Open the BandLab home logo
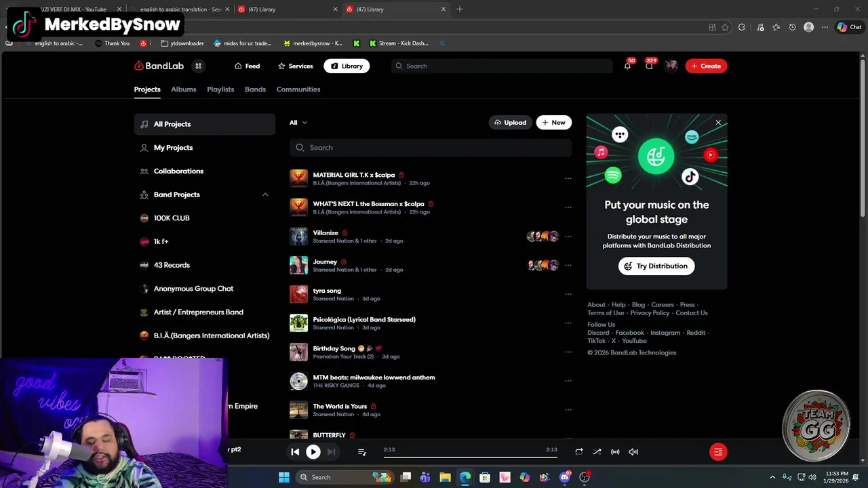Viewport: 868px width, 488px height. pyautogui.click(x=159, y=66)
